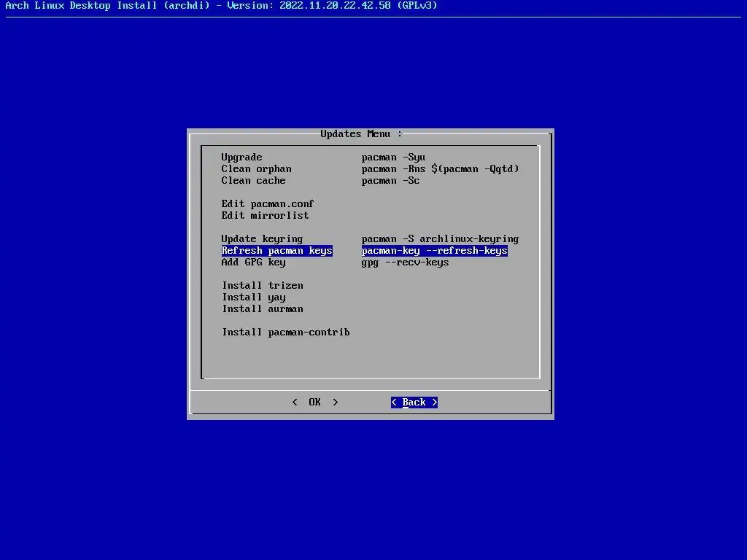Select Update keyring entry

[x=262, y=238]
